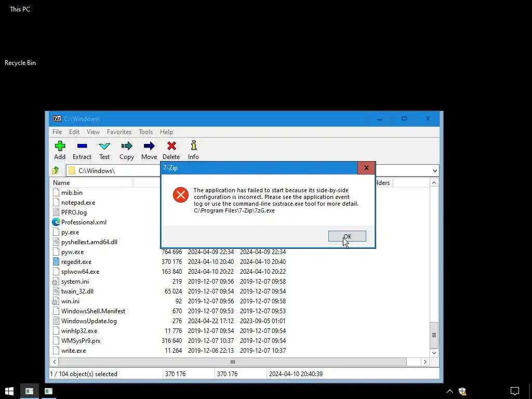
Task: Click the Show desktop strip in taskbar
Action: pos(530,391)
